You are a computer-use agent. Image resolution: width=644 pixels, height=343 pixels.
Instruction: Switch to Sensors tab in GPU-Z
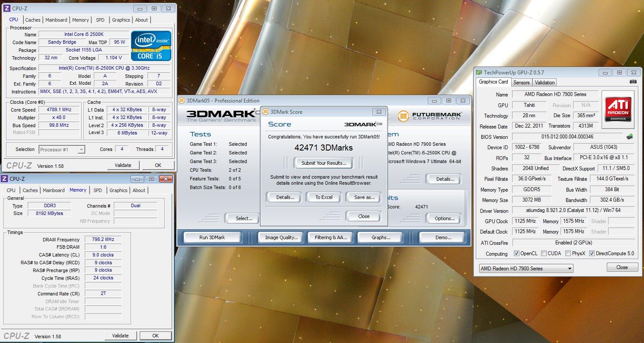coord(521,83)
